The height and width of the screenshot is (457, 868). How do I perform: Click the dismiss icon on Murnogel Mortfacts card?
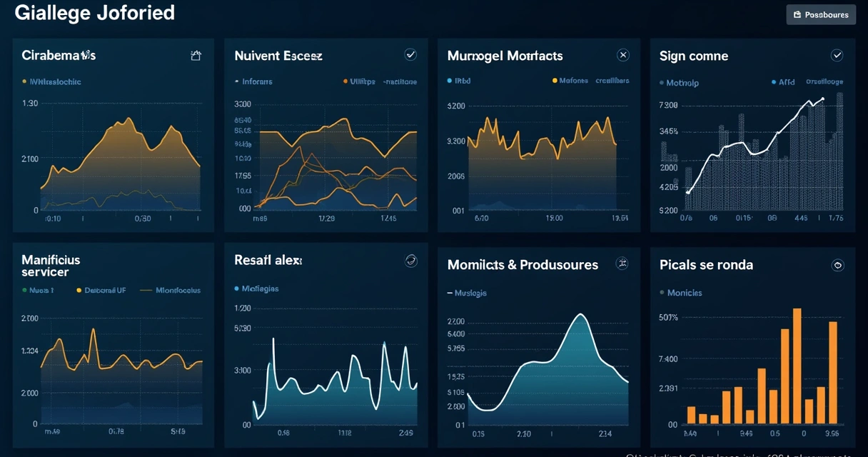(622, 54)
